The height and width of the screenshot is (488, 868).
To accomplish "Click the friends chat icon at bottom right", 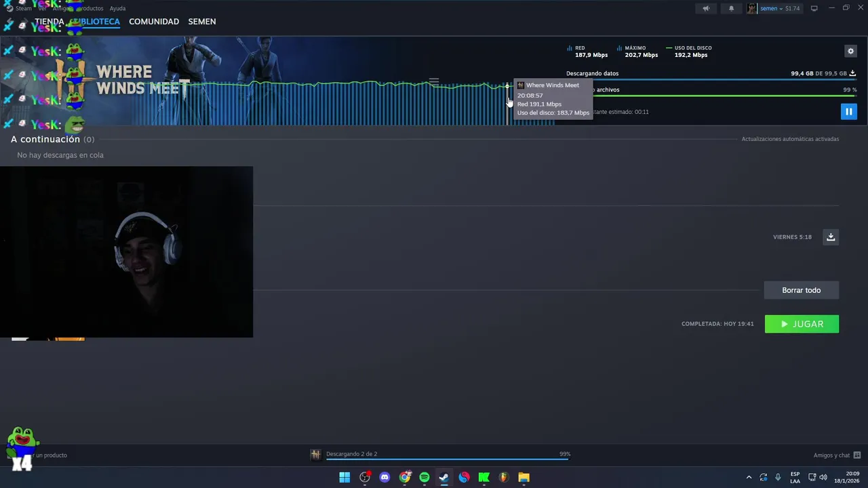I will click(x=857, y=455).
